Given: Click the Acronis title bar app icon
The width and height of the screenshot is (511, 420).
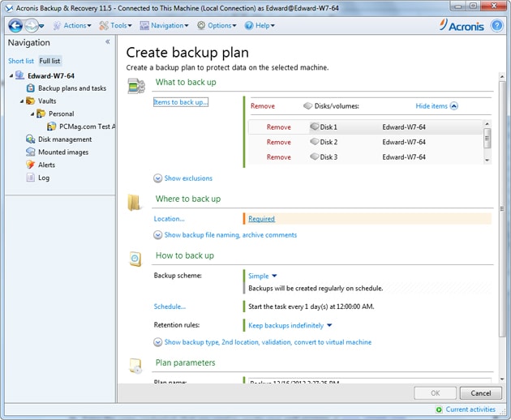Looking at the screenshot, I should pos(9,8).
